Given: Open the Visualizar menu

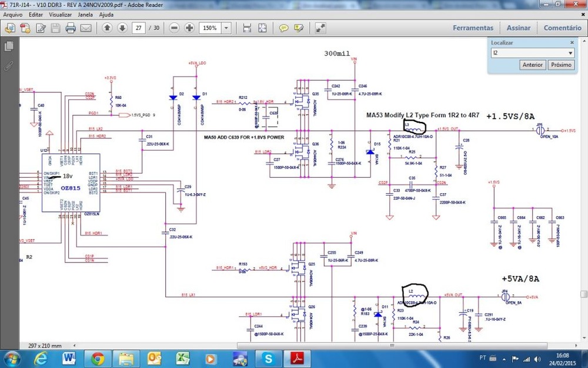Looking at the screenshot, I should [x=61, y=14].
